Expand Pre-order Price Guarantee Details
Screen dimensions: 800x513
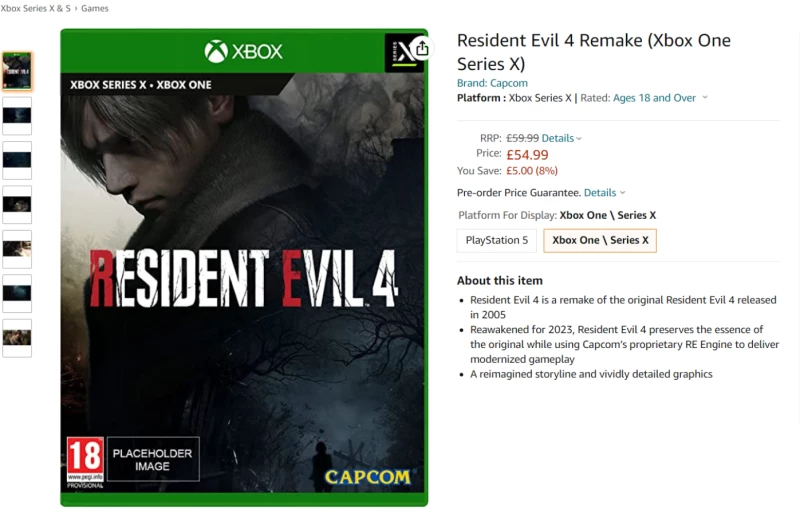pos(604,192)
